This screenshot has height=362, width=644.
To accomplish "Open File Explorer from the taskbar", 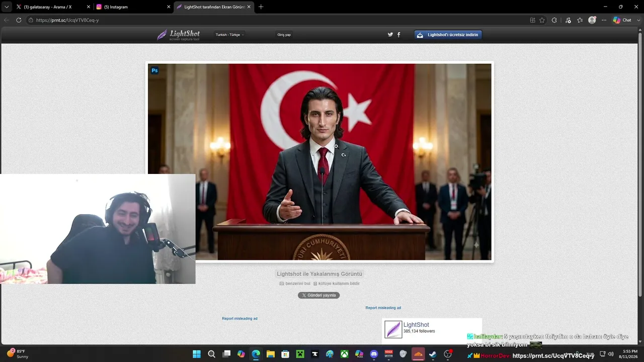I will pyautogui.click(x=271, y=354).
